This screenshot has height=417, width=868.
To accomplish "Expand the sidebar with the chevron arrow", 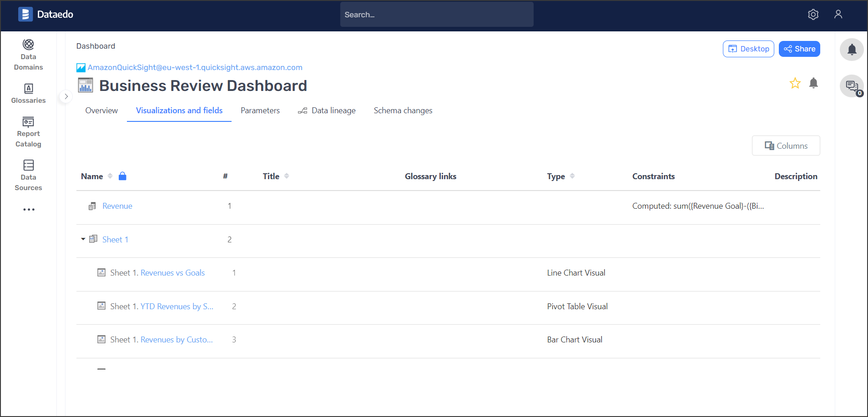I will 66,96.
